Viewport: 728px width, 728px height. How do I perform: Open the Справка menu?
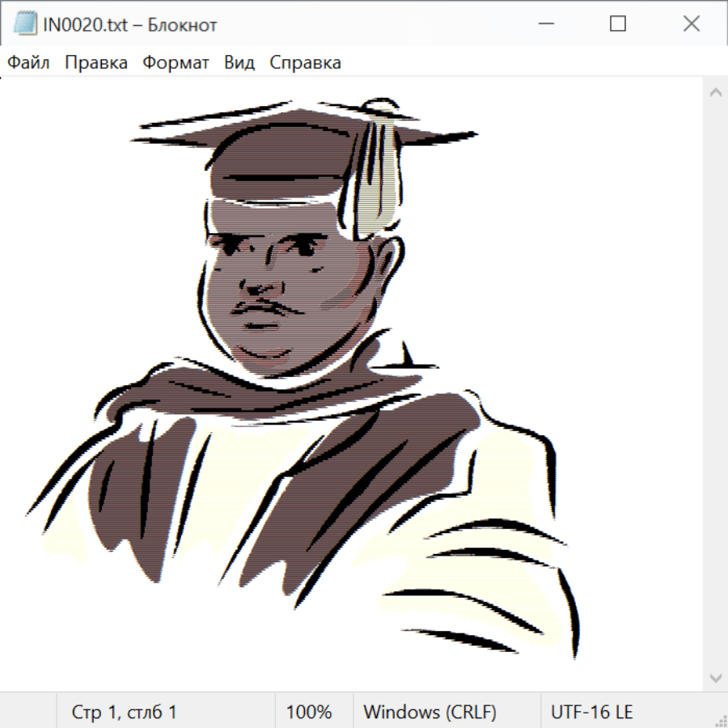(305, 63)
